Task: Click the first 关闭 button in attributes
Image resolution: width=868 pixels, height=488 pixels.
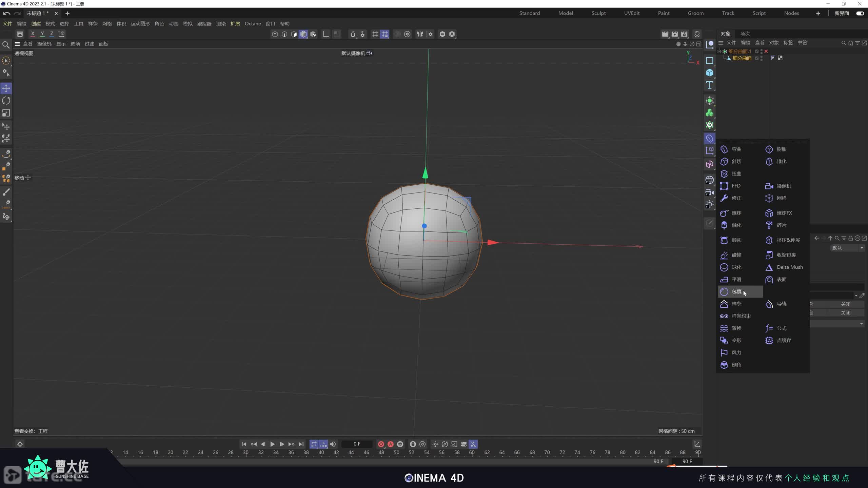Action: 845,304
